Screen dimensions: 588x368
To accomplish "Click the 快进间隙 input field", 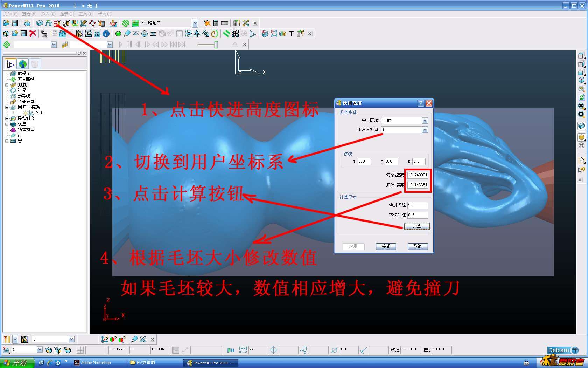I will pyautogui.click(x=418, y=205).
